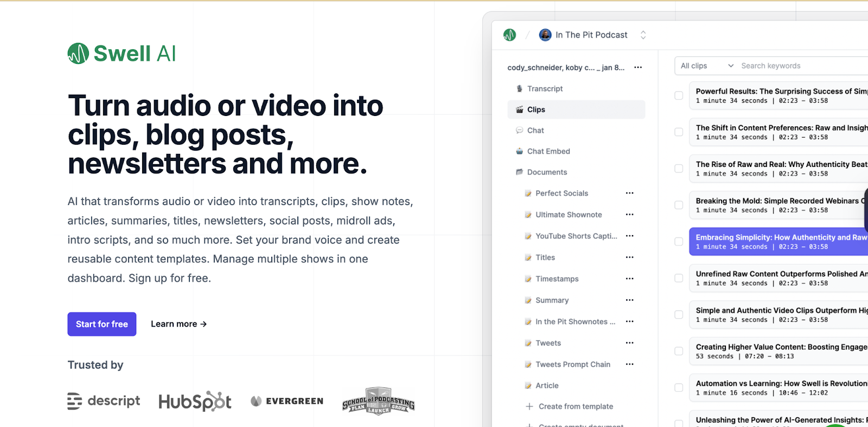Image resolution: width=868 pixels, height=427 pixels.
Task: Select checkbox for Automation vs Learning clip
Action: click(x=679, y=388)
